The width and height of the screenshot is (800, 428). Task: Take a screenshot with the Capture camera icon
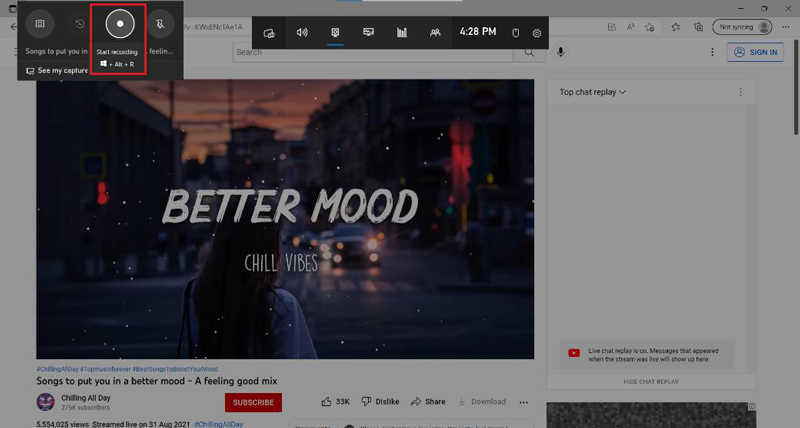(x=40, y=23)
